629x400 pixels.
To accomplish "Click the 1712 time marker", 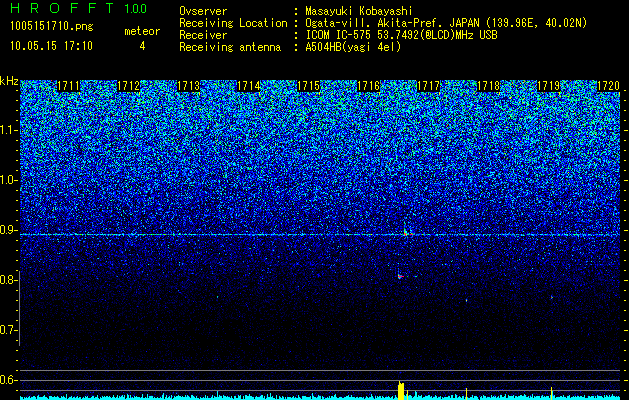I will coord(128,86).
